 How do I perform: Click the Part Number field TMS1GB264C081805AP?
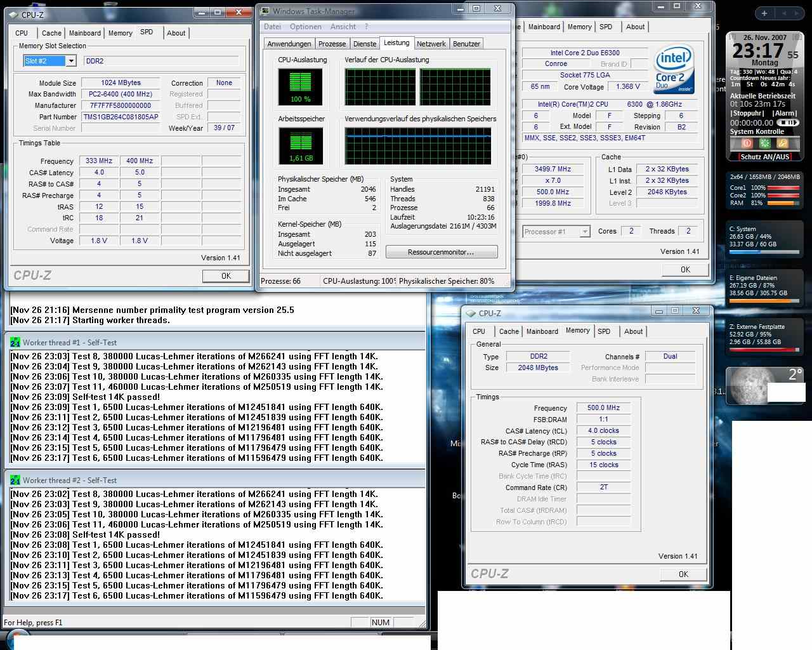[121, 117]
